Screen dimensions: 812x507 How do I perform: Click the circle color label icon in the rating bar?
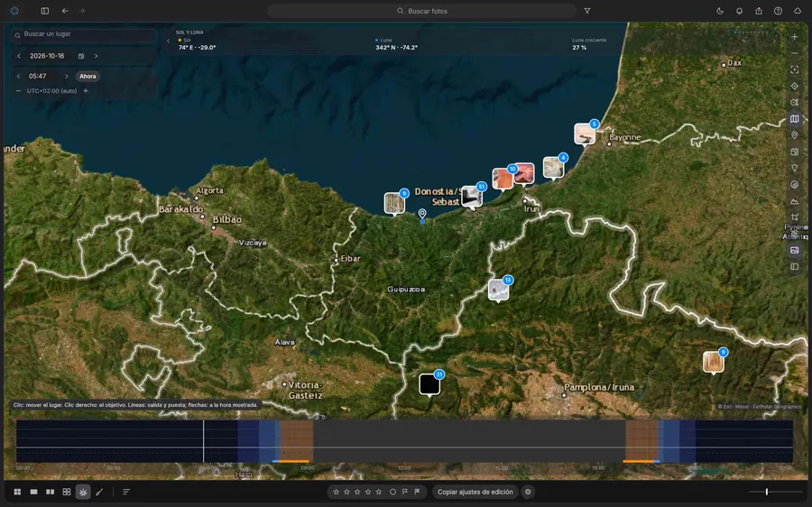[x=392, y=492]
